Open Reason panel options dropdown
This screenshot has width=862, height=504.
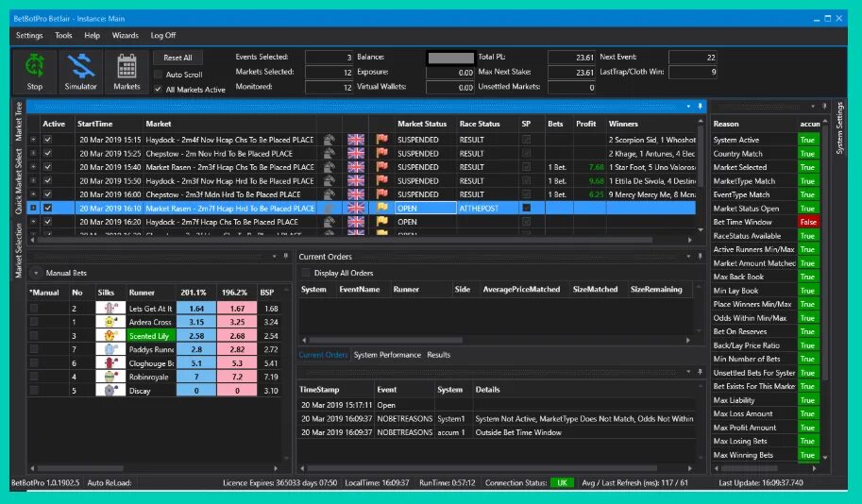click(813, 106)
